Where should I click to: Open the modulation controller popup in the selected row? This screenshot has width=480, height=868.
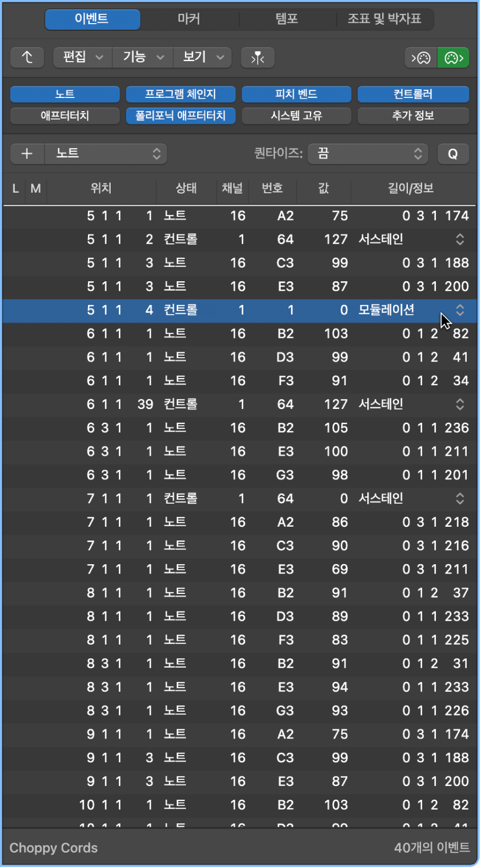click(x=460, y=310)
